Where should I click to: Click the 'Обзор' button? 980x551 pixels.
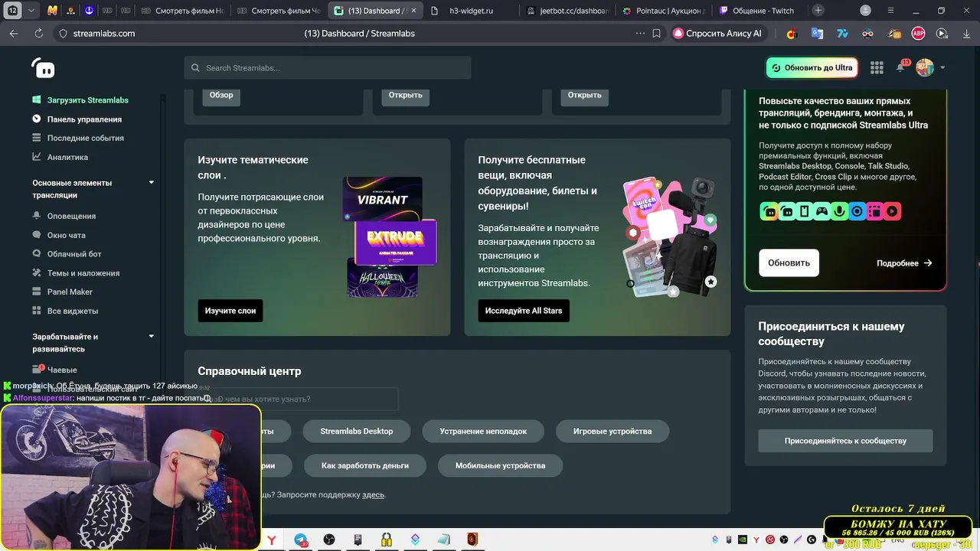point(221,95)
